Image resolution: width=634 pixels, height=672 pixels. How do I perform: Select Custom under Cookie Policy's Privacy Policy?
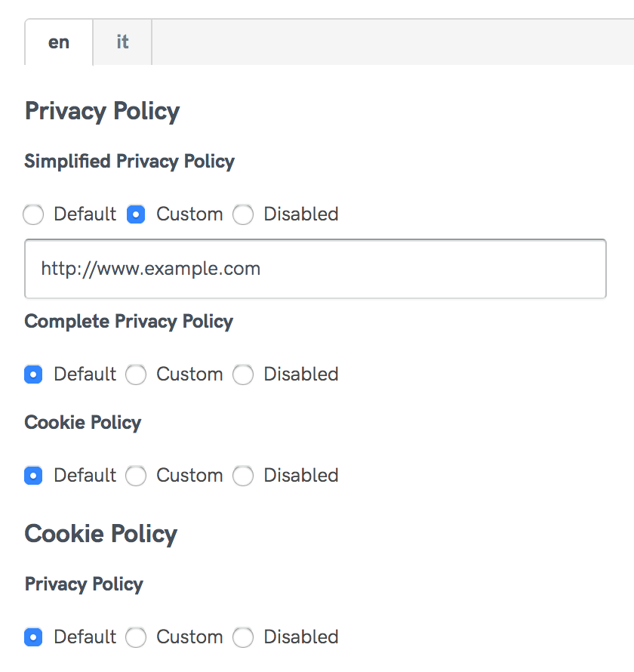tap(136, 637)
